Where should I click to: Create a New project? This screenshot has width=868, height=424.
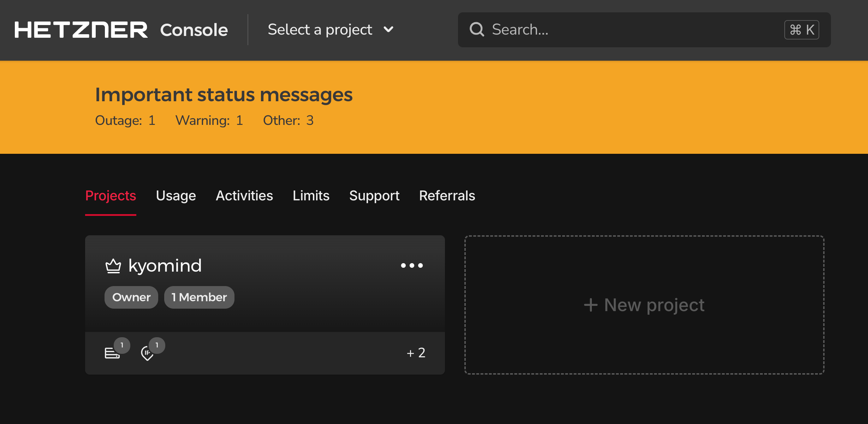(644, 305)
